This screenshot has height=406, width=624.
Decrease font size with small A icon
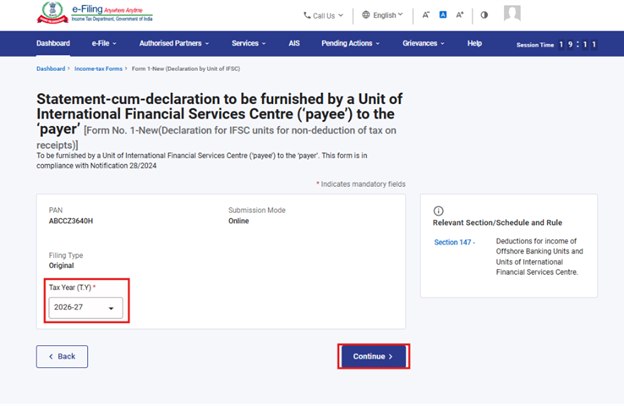[x=426, y=15]
